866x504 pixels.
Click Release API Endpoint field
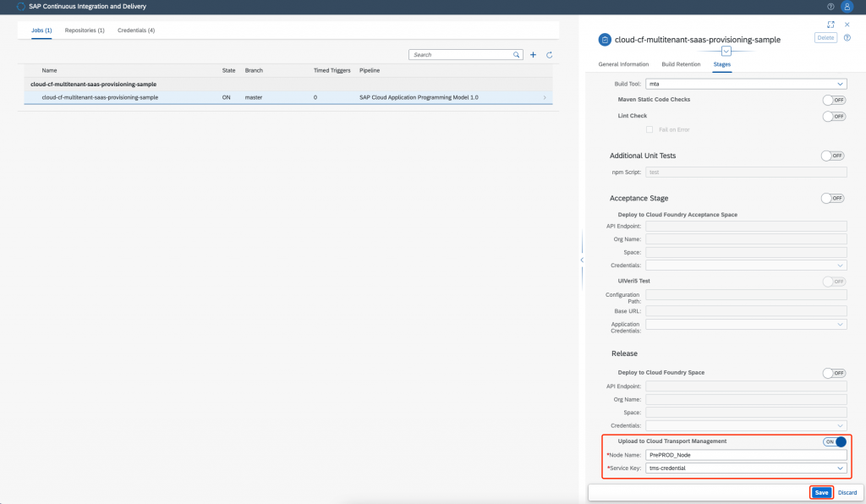[746, 386]
